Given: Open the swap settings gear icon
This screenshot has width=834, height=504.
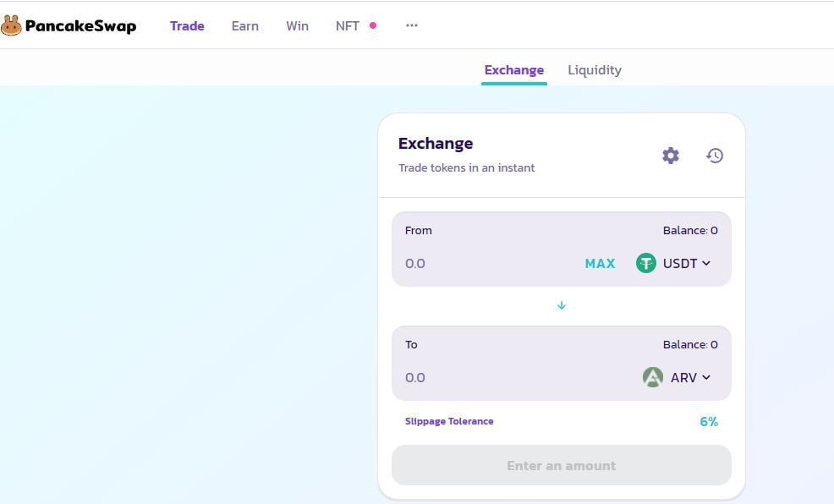Looking at the screenshot, I should 670,156.
